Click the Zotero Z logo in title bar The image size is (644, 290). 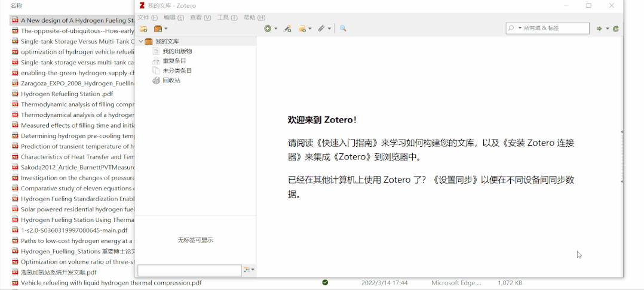[x=142, y=5]
